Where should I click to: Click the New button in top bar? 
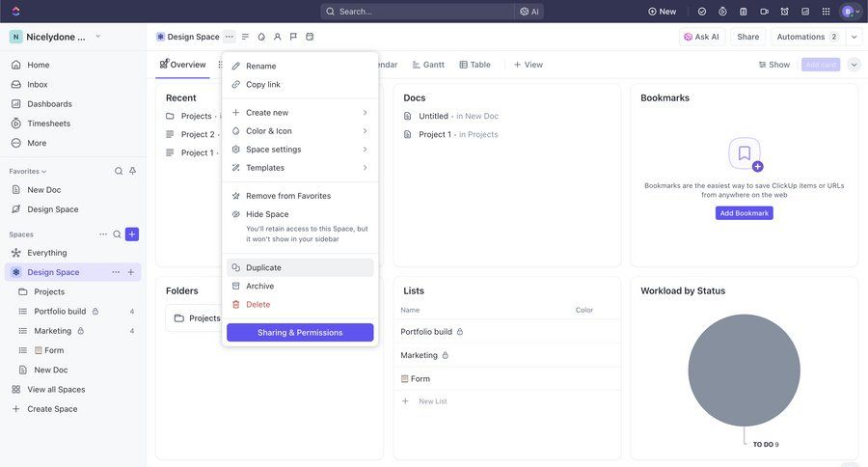click(662, 11)
